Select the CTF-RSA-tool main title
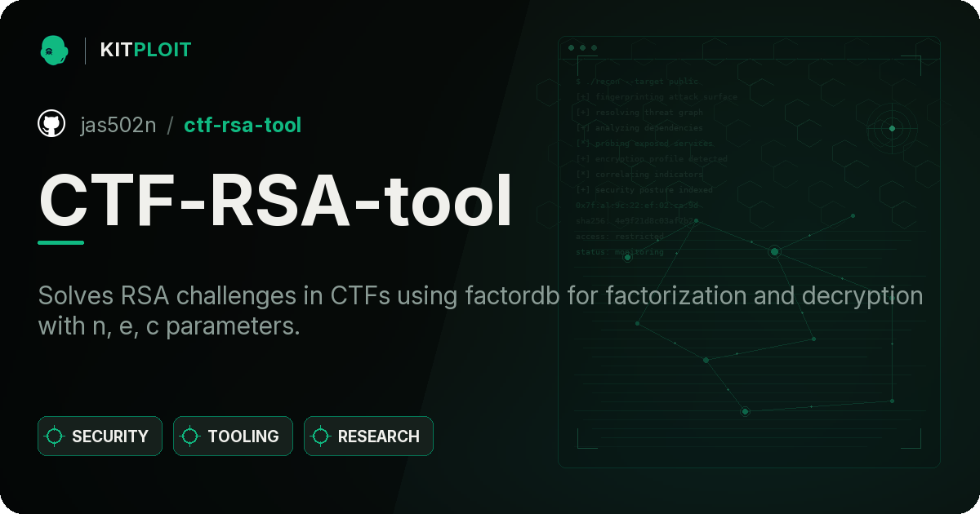The width and height of the screenshot is (980, 514). click(275, 200)
